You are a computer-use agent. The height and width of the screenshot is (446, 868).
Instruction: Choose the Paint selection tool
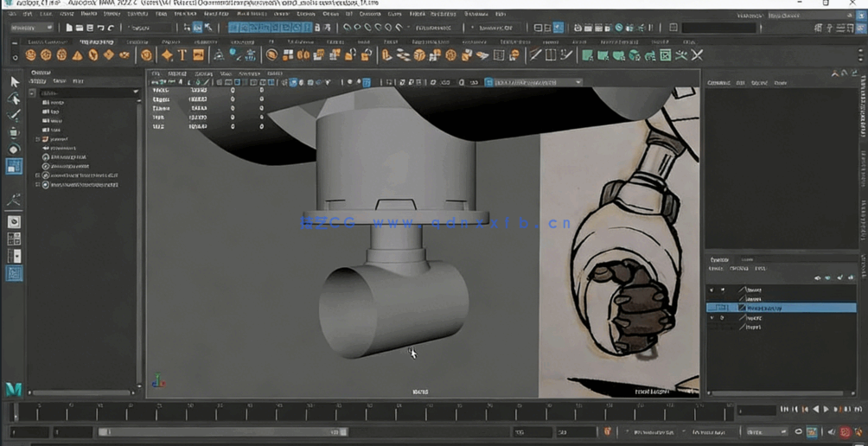coord(14,115)
